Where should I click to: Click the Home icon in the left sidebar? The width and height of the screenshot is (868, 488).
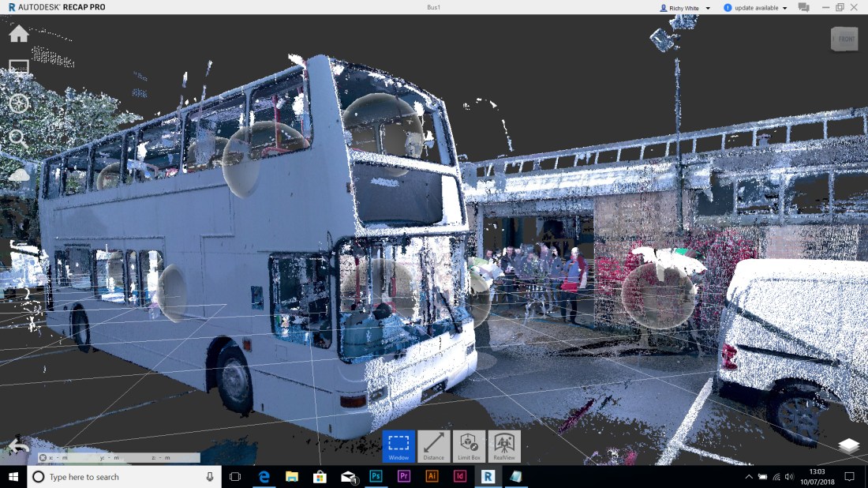coord(18,34)
